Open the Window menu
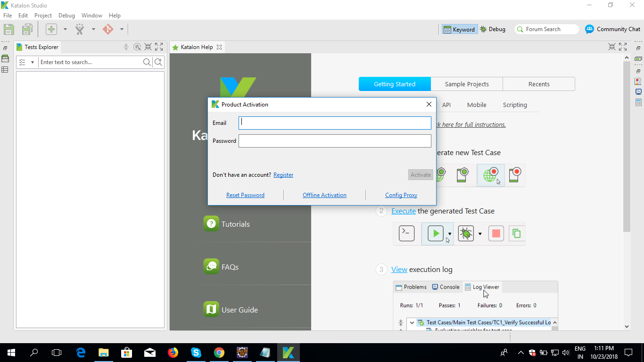The width and height of the screenshot is (644, 362). (92, 16)
